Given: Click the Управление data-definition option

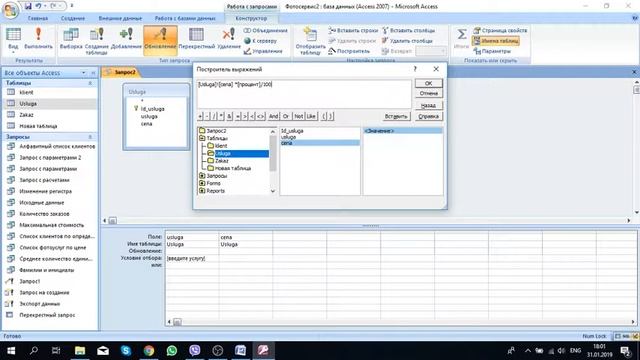Looking at the screenshot, I should 263,51.
